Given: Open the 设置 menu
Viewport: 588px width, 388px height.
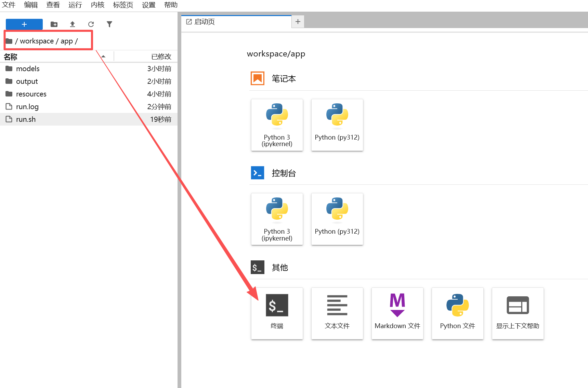Looking at the screenshot, I should tap(149, 5).
